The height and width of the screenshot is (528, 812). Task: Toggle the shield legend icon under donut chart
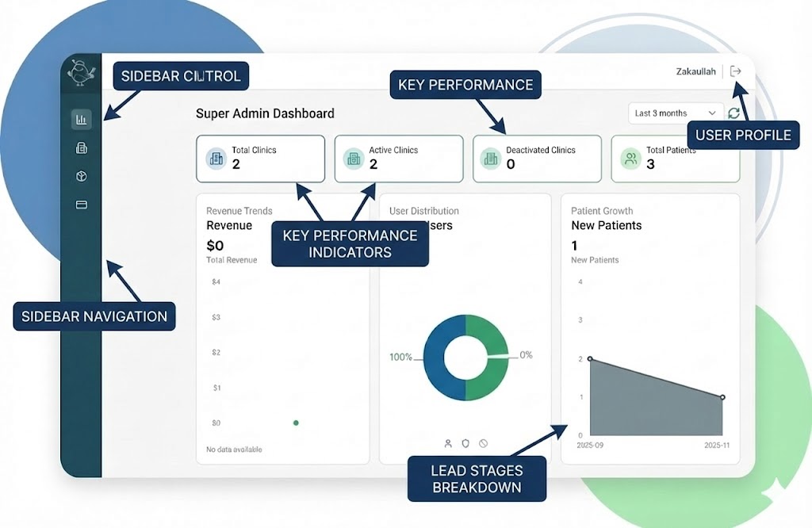tap(465, 443)
